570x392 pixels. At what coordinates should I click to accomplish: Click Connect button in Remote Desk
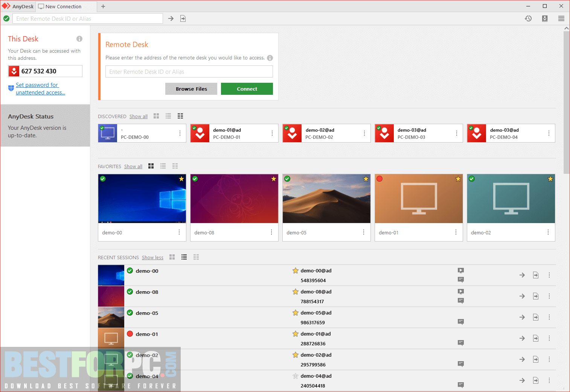(x=247, y=89)
